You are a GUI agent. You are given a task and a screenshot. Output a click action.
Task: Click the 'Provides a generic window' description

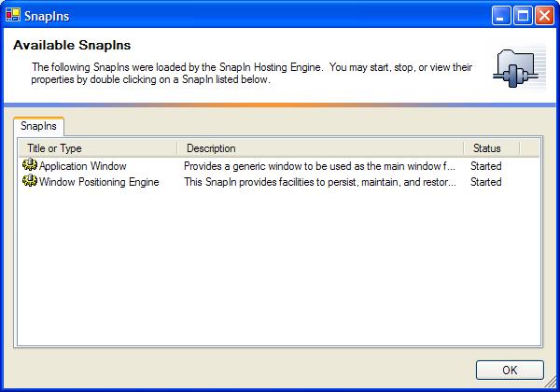[x=319, y=166]
